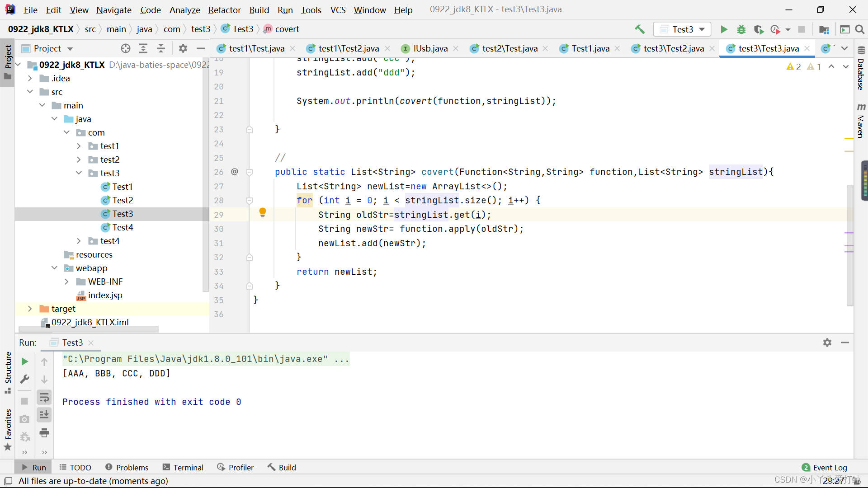The width and height of the screenshot is (868, 488).
Task: Run Test3 with the green play button
Action: [x=724, y=29]
